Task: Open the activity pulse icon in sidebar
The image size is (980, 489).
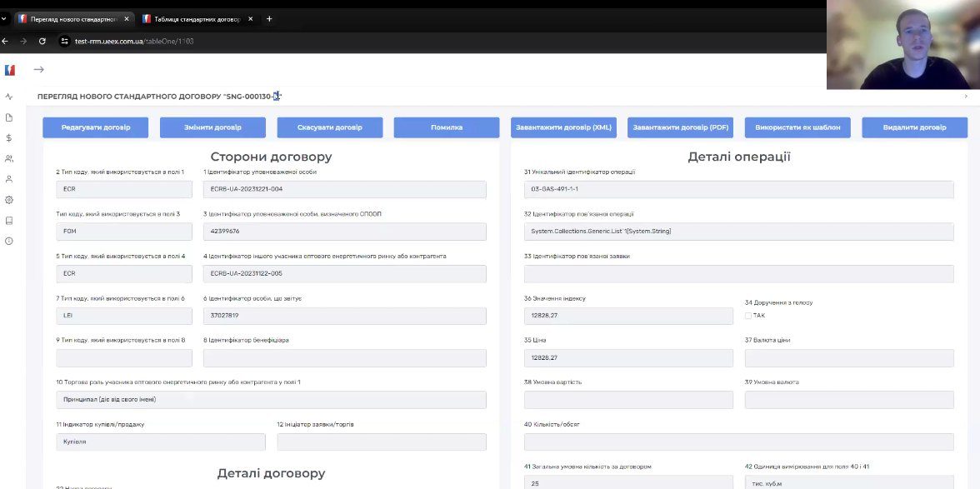Action: [x=9, y=97]
